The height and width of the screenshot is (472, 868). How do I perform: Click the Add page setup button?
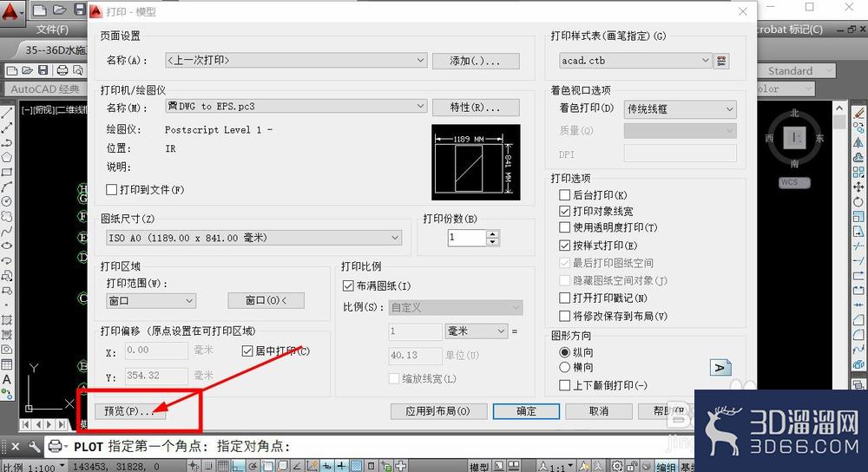tap(476, 61)
